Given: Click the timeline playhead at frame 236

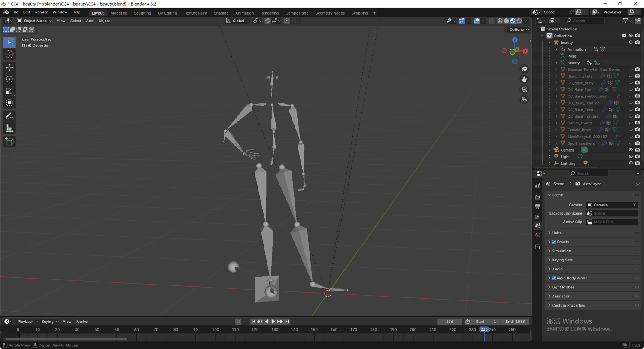Looking at the screenshot, I should (x=484, y=330).
